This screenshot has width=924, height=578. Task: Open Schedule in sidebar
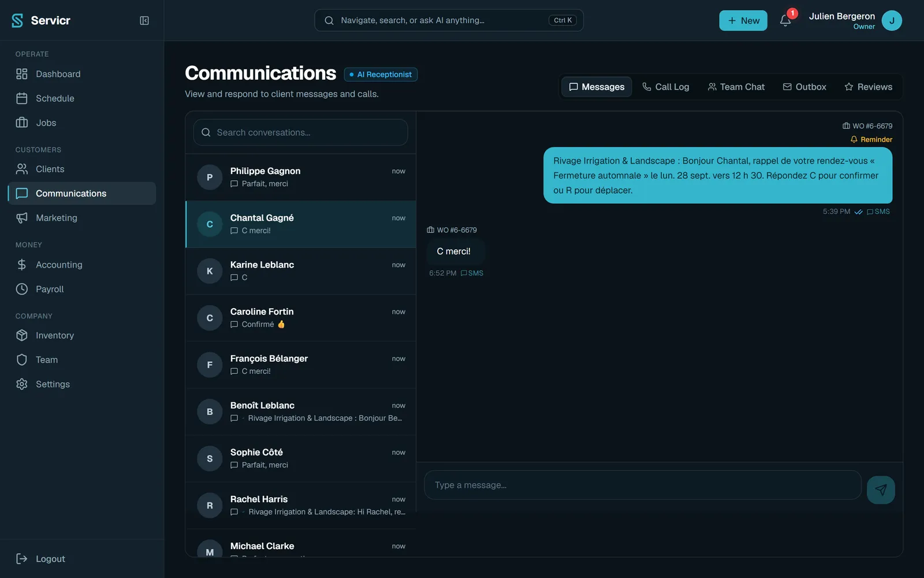[82, 98]
